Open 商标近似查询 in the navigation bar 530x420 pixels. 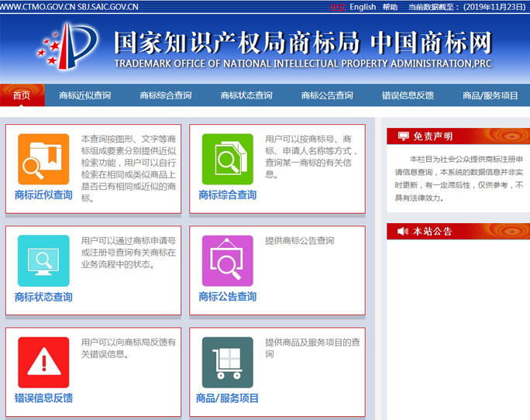(84, 95)
